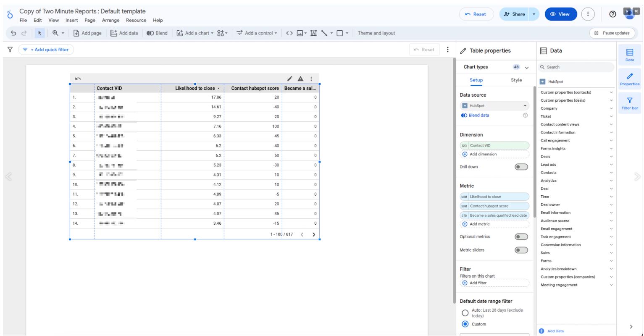Click the undo arrow in toolbar
Screen dimensions: 644x336
[x=13, y=33]
